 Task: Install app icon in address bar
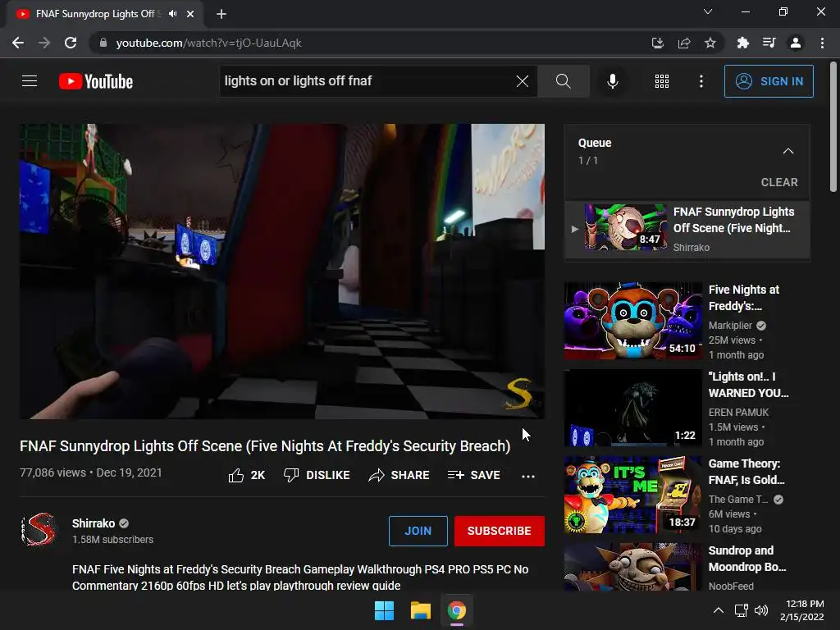pyautogui.click(x=657, y=43)
